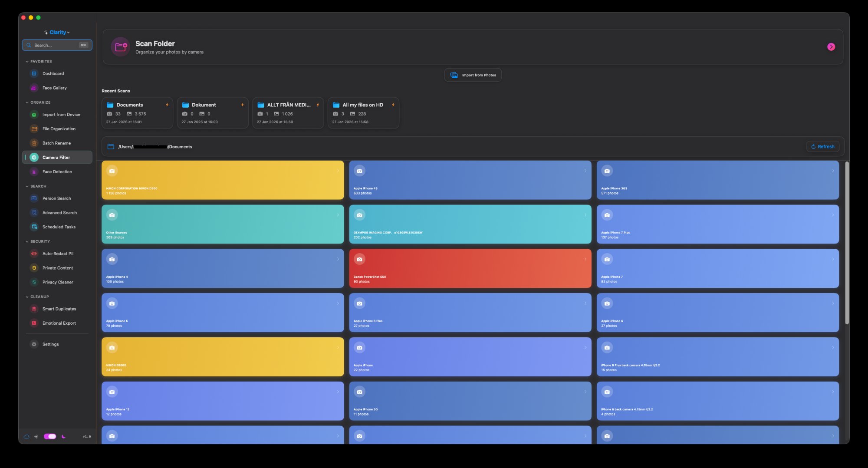This screenshot has width=868, height=468.
Task: Go to Dashboard in the sidebar
Action: pyautogui.click(x=53, y=73)
